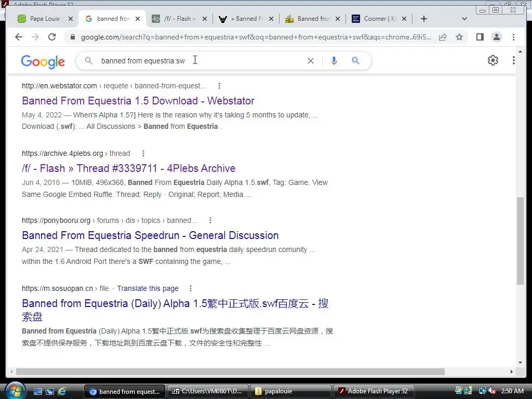Share this page from the address bar
The image size is (532, 399).
coord(443,37)
